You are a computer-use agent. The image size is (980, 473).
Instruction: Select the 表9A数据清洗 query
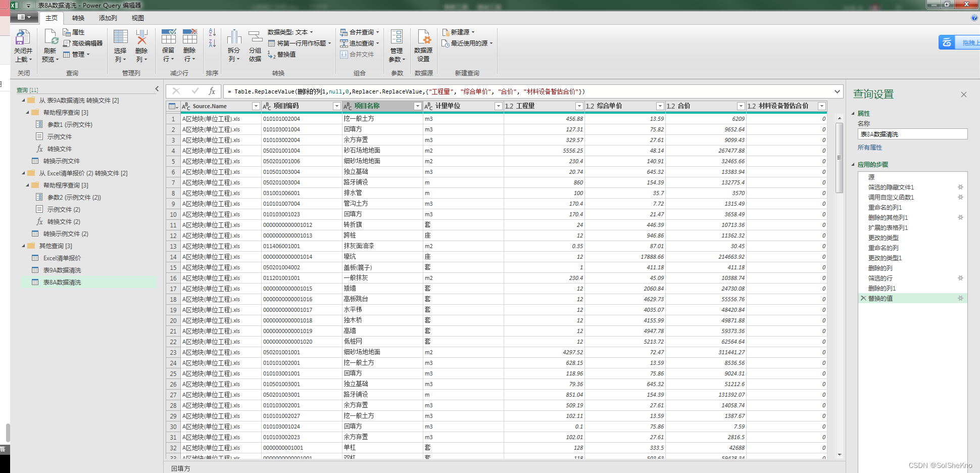(x=62, y=270)
